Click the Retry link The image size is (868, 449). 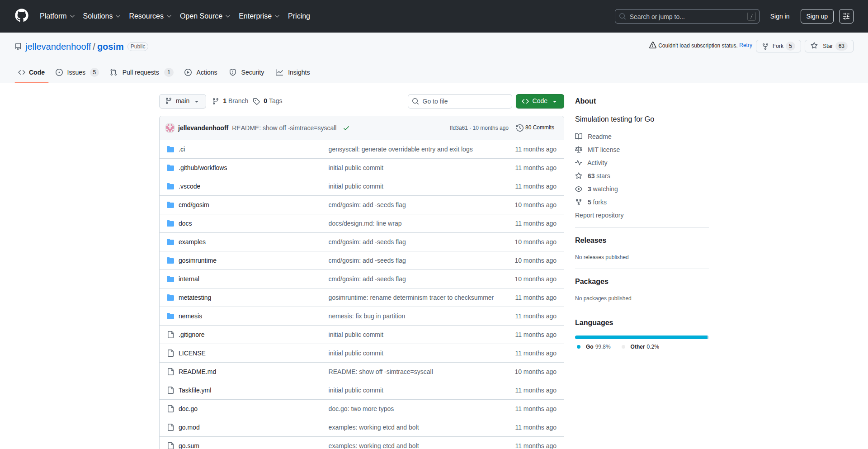[745, 45]
